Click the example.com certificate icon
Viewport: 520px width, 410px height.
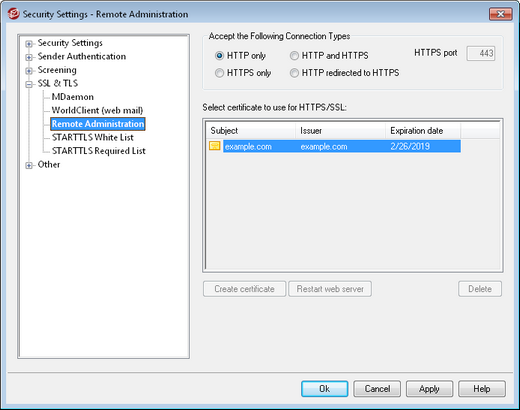coord(215,146)
